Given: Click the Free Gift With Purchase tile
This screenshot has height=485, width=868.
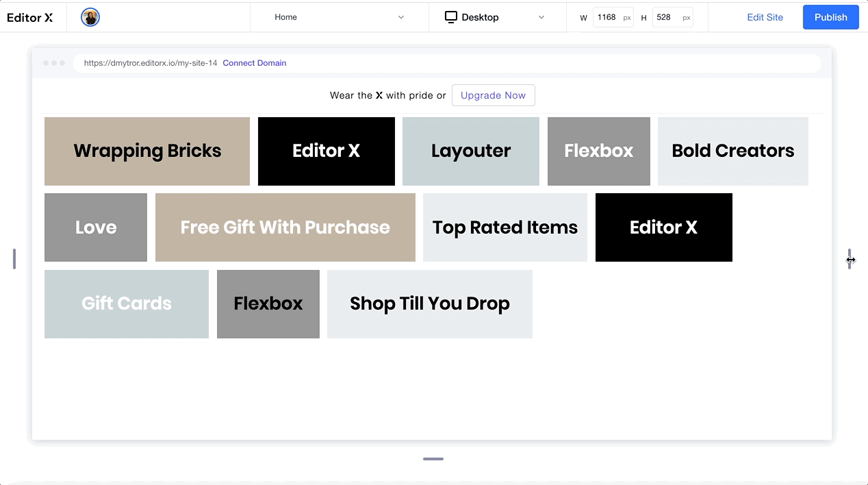Looking at the screenshot, I should coord(285,227).
